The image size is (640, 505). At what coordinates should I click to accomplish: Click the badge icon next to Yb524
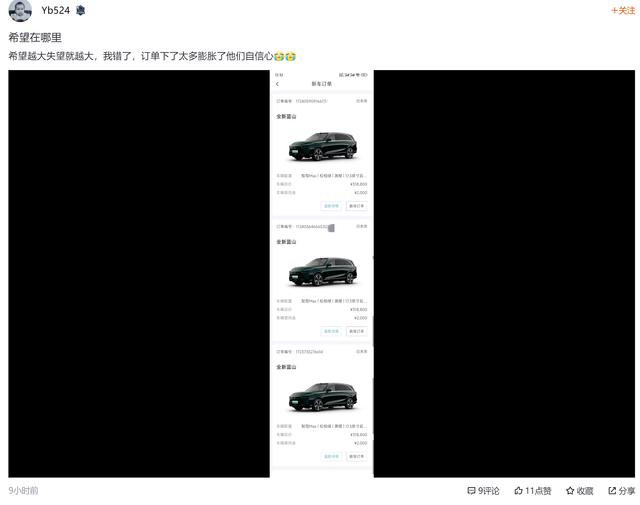click(x=80, y=11)
